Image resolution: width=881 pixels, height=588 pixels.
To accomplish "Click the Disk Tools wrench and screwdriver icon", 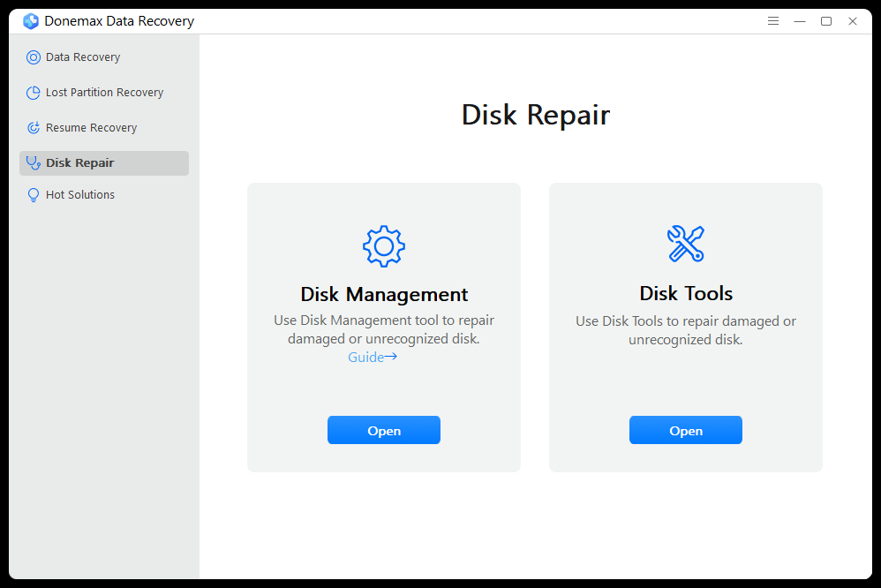I will pos(686,244).
